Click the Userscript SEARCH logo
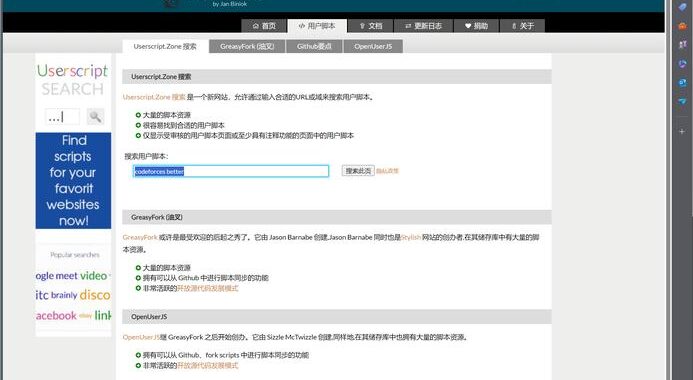The width and height of the screenshot is (693, 380). (72, 80)
